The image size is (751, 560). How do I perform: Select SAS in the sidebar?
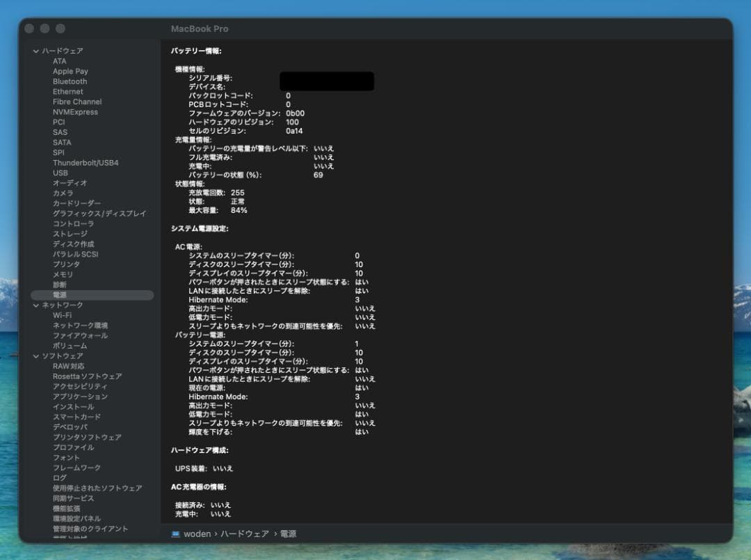[60, 132]
